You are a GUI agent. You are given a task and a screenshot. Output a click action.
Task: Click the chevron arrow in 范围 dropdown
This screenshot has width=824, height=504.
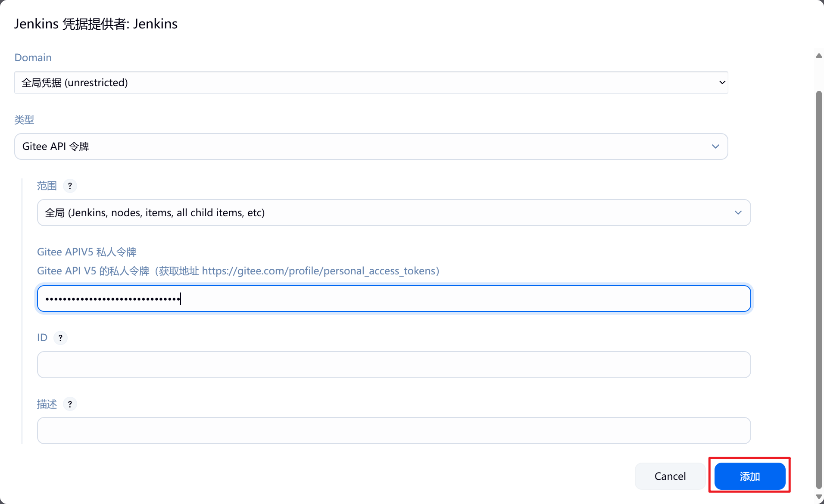tap(738, 213)
